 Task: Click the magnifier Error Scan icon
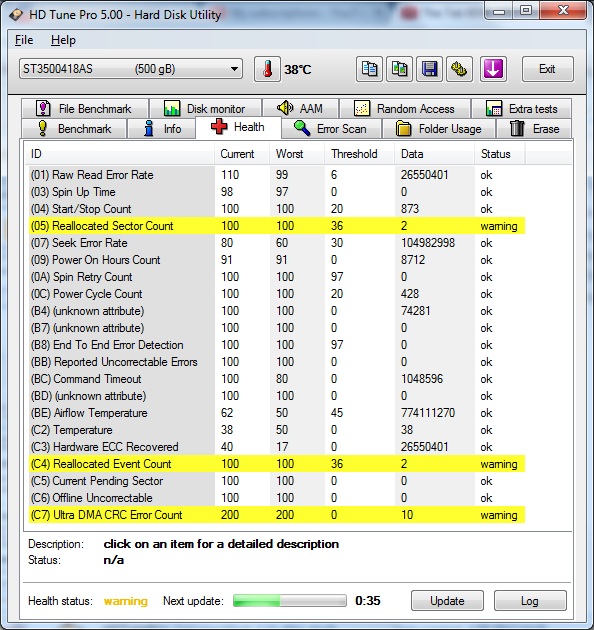[x=301, y=129]
